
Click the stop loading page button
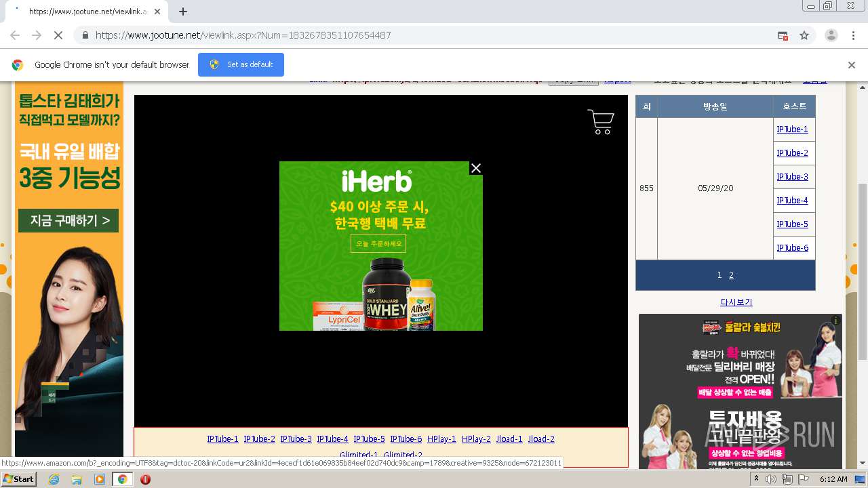pyautogui.click(x=58, y=35)
